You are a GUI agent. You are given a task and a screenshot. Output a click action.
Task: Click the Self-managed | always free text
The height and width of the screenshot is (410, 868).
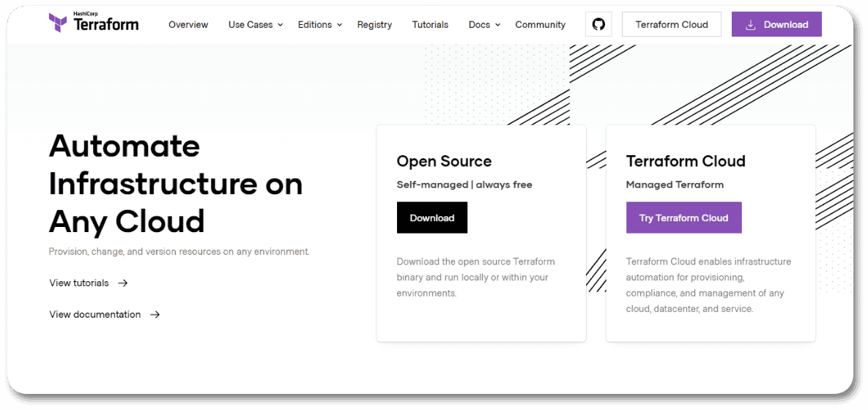464,184
